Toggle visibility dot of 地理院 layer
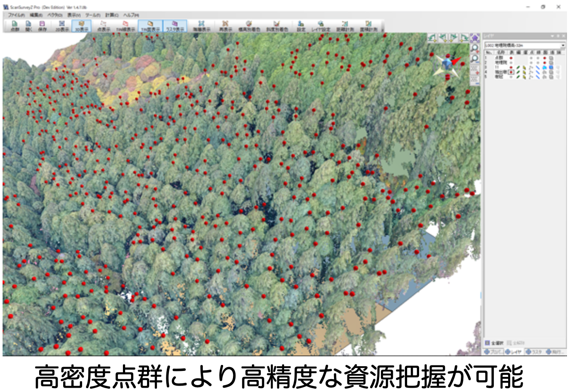The height and width of the screenshot is (392, 570). 511,63
